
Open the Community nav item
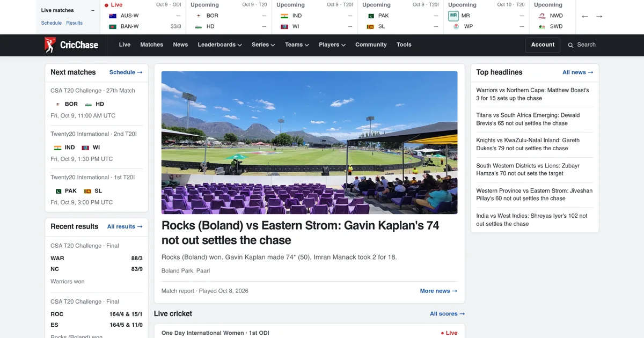point(371,45)
